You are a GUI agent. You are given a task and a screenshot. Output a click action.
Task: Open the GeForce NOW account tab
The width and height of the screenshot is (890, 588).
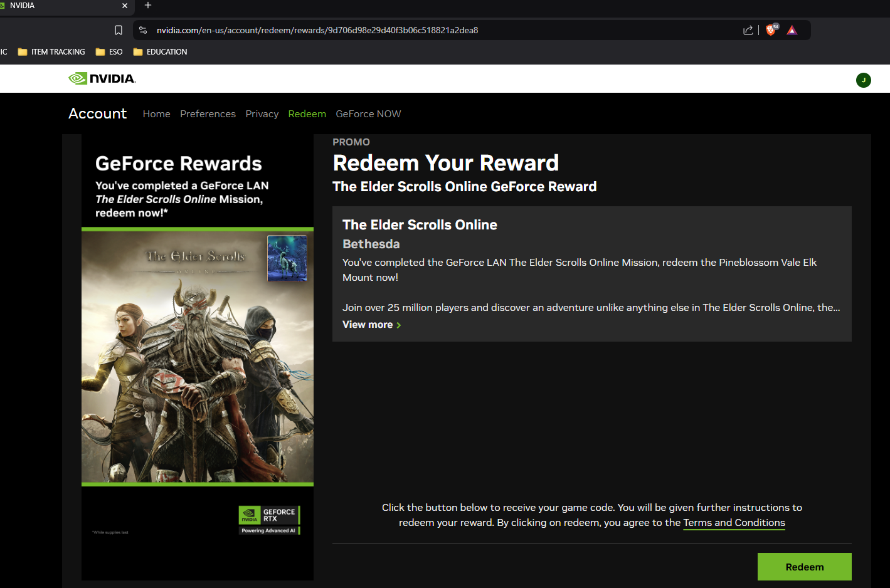368,113
